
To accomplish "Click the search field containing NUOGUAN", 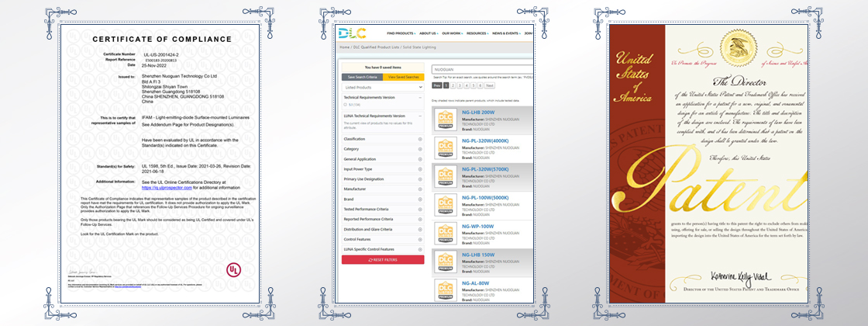I will pos(481,68).
